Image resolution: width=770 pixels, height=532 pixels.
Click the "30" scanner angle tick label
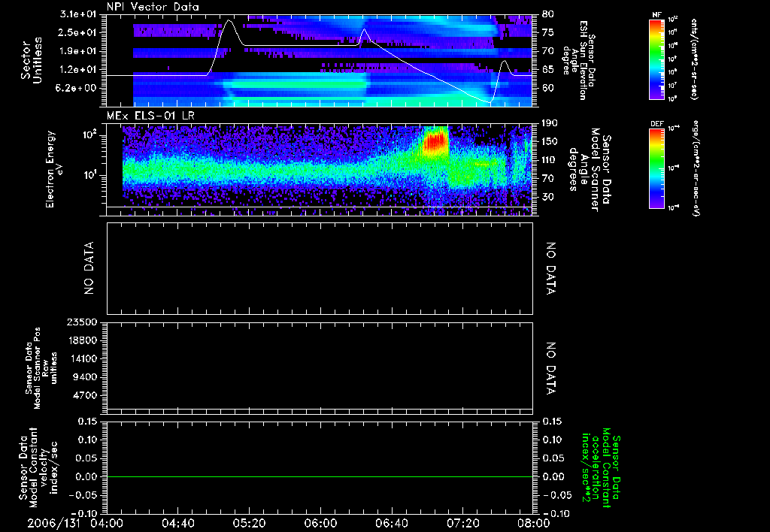pos(547,197)
